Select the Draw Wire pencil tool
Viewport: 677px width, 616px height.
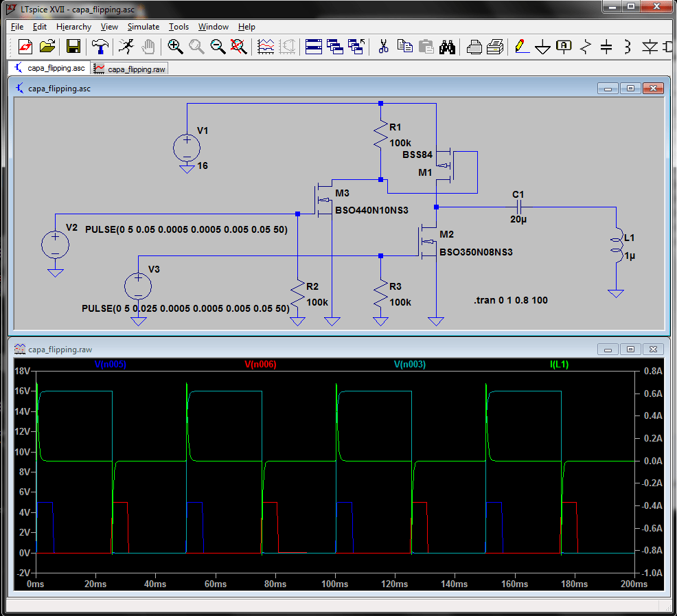(521, 47)
